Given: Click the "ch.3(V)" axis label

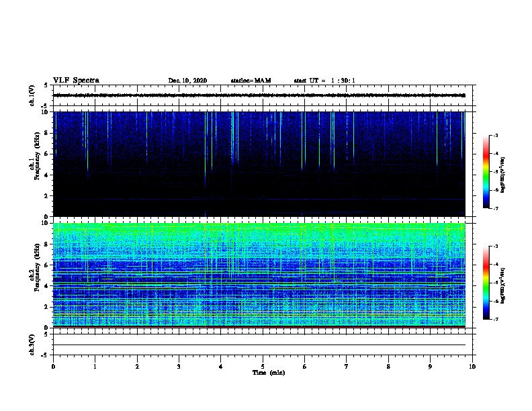Looking at the screenshot, I should (32, 345).
